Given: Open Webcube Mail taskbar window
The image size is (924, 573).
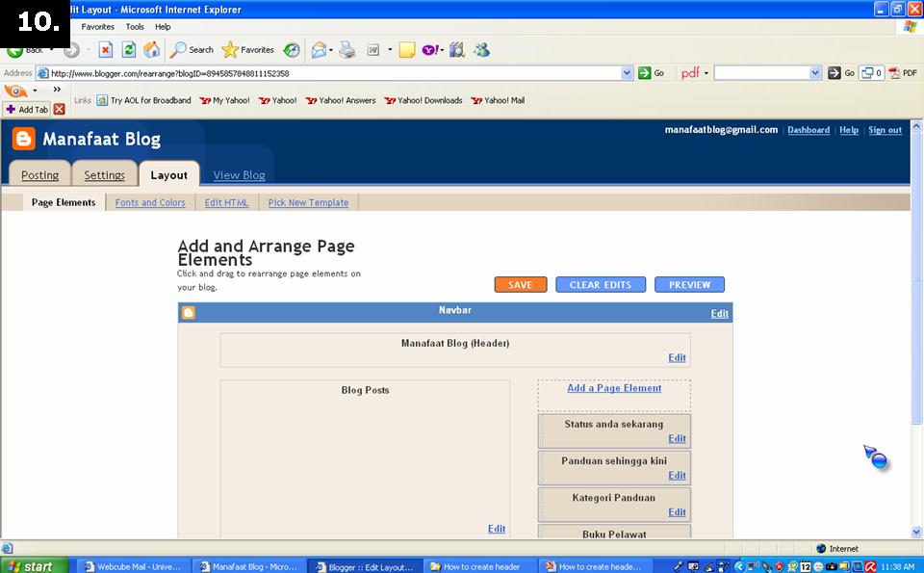Looking at the screenshot, I should (134, 566).
